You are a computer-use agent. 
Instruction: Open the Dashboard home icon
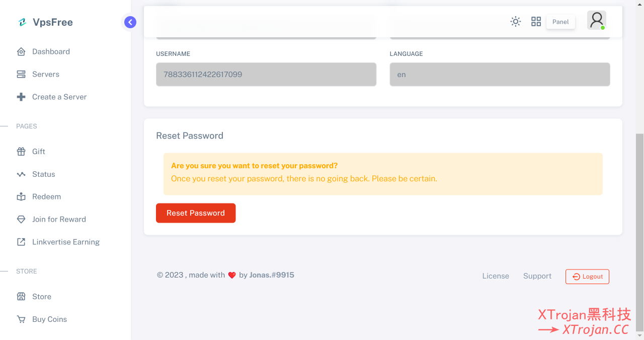[21, 51]
